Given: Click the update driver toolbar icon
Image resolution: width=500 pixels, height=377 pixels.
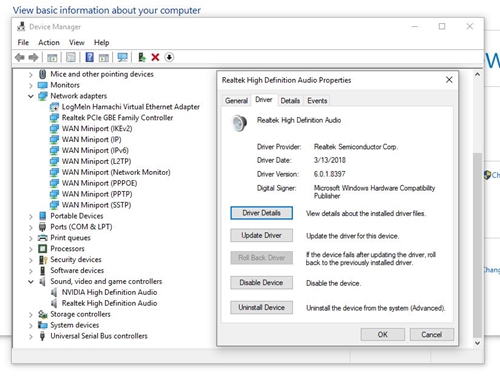Looking at the screenshot, I should pyautogui.click(x=142, y=57).
